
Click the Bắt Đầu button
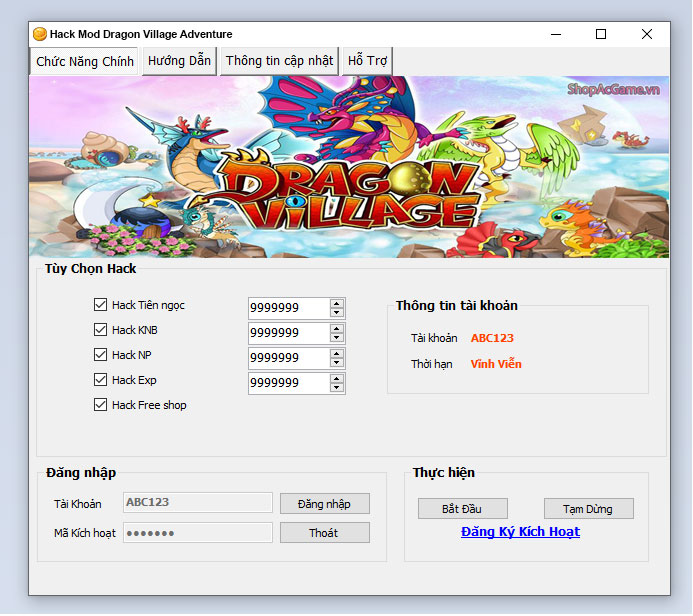463,509
